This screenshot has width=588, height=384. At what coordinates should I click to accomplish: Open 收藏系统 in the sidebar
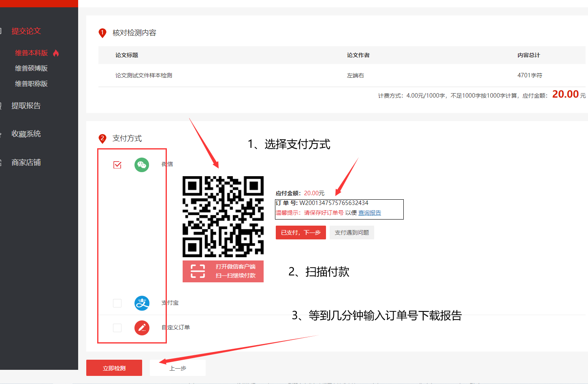tap(26, 134)
